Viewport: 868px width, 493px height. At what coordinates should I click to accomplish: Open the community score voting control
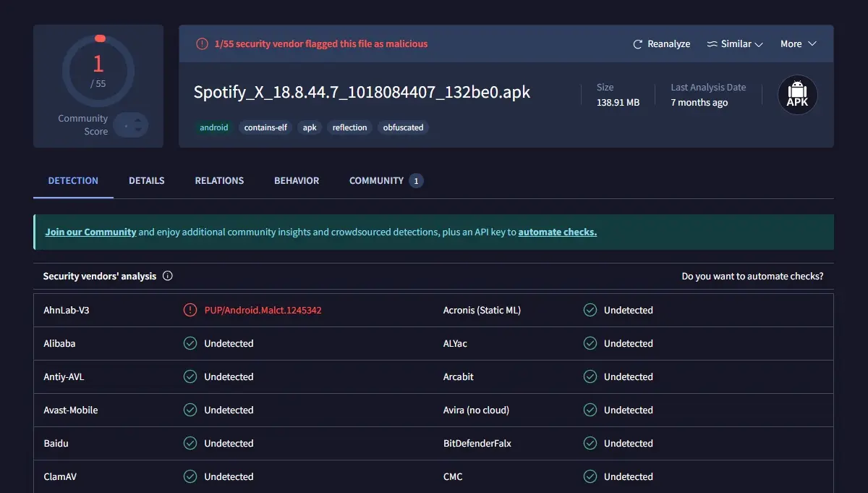click(131, 125)
